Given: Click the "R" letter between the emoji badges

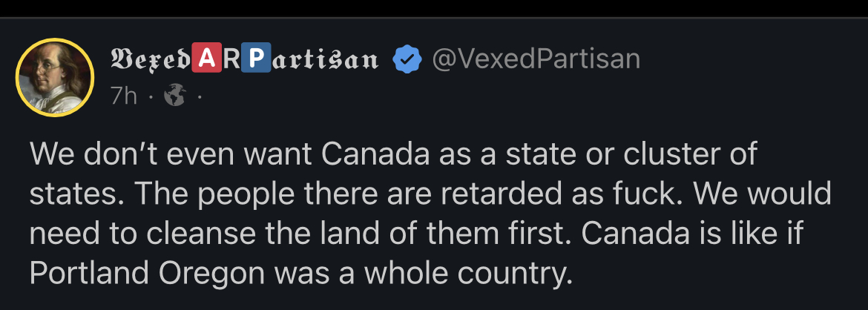Looking at the screenshot, I should click(231, 59).
